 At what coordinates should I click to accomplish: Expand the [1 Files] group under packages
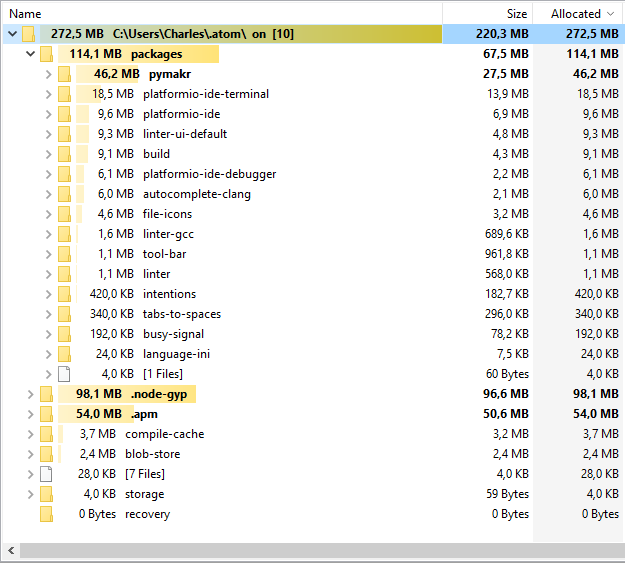tap(48, 374)
